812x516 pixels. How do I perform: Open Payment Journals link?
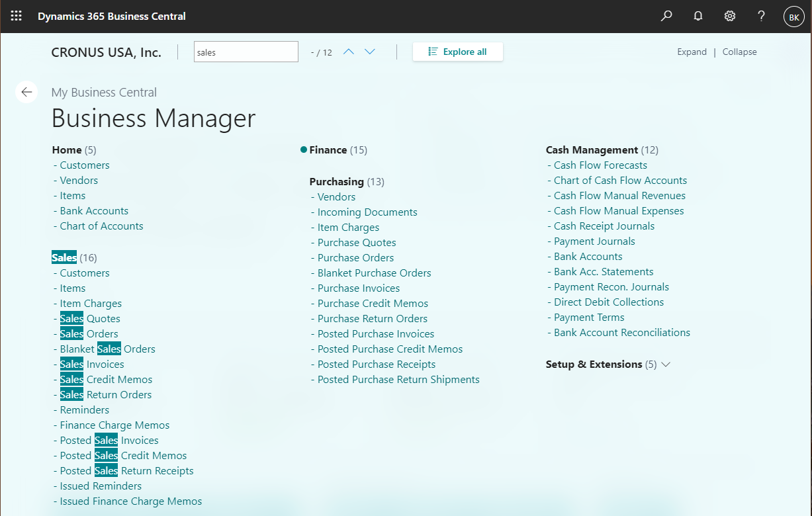point(594,241)
